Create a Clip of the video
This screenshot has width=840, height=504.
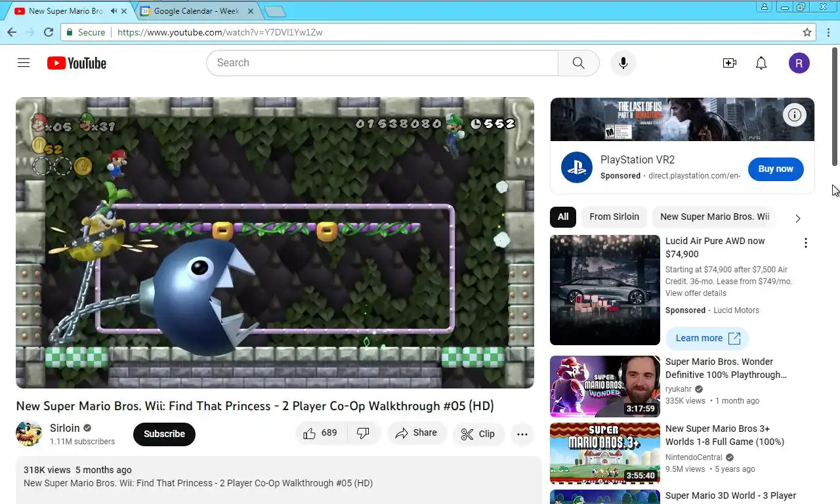478,434
